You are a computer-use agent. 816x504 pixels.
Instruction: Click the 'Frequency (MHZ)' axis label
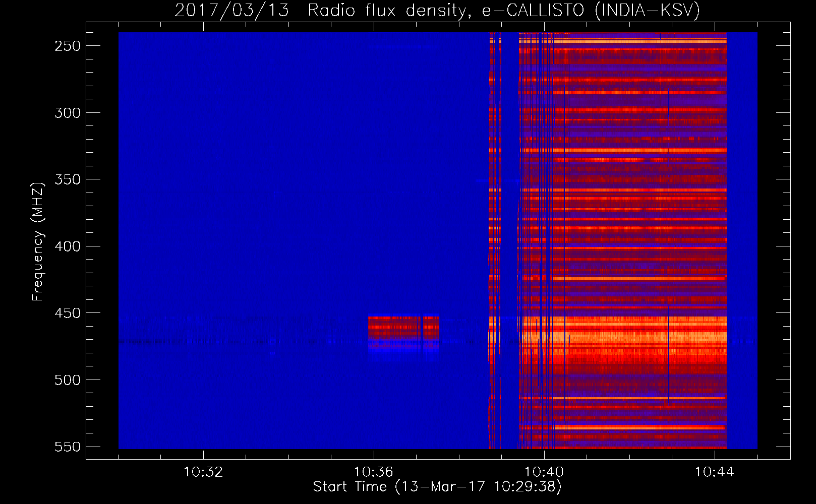tap(37, 241)
